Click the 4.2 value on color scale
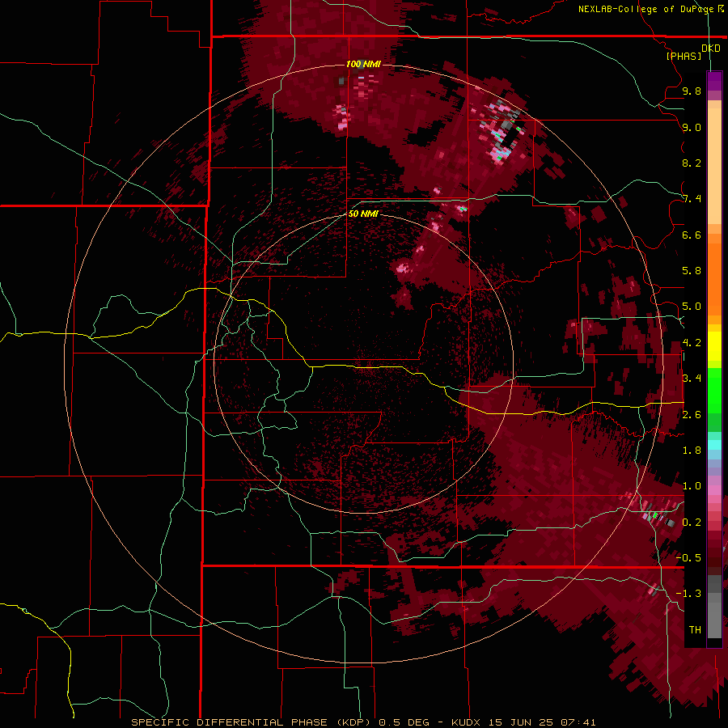Viewport: 728px width, 728px height. coord(692,343)
